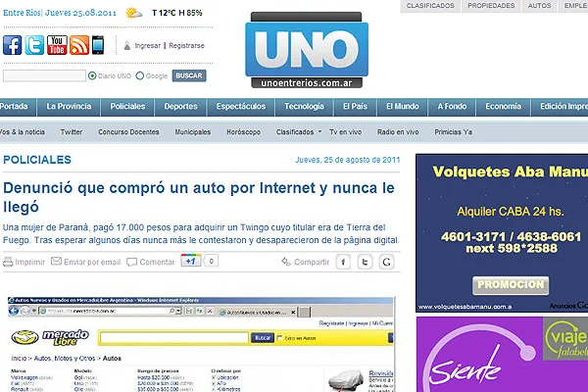This screenshot has width=588, height=392.
Task: Click the site search text field
Action: point(44,75)
